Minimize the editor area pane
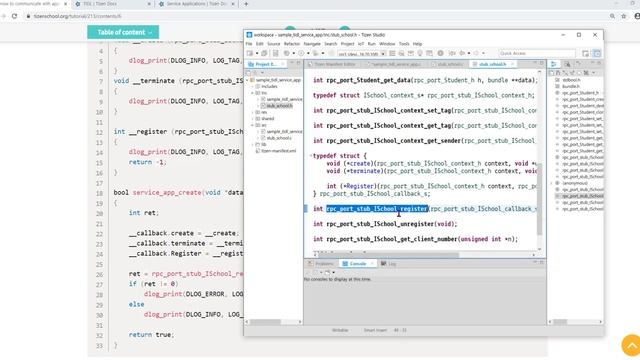Screen dimensions: 640x360 coord(535,63)
